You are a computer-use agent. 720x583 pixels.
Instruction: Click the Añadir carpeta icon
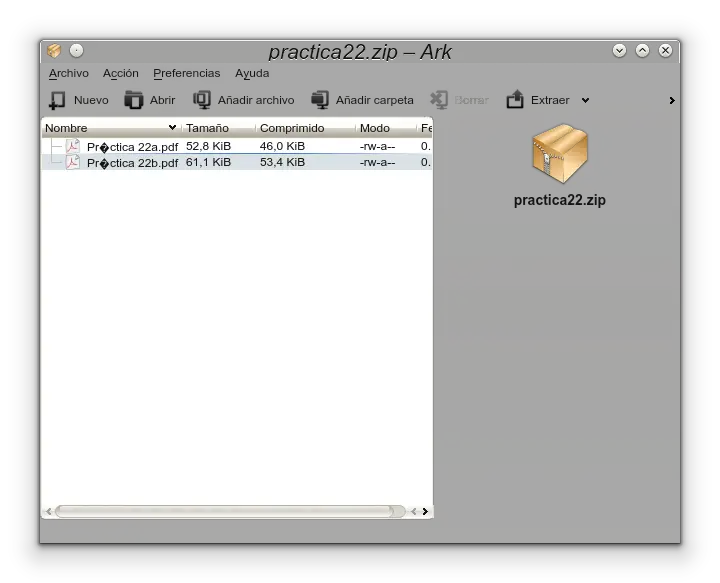click(320, 100)
